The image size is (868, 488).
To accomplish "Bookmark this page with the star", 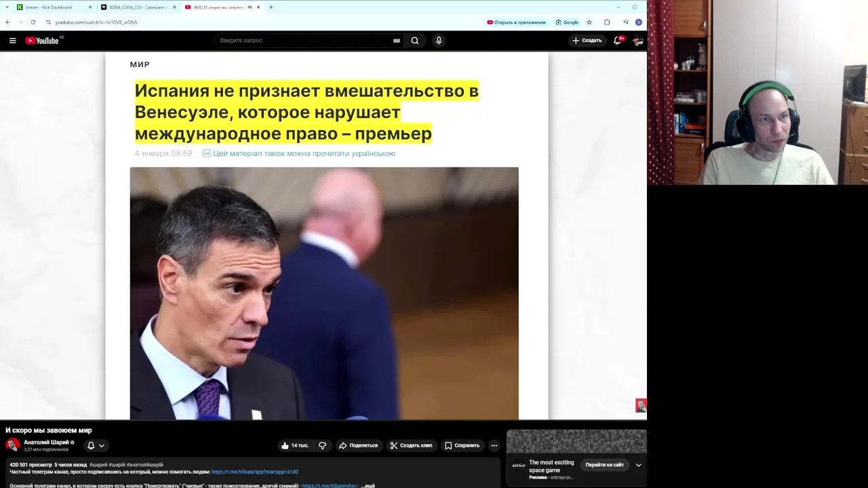I will 589,22.
